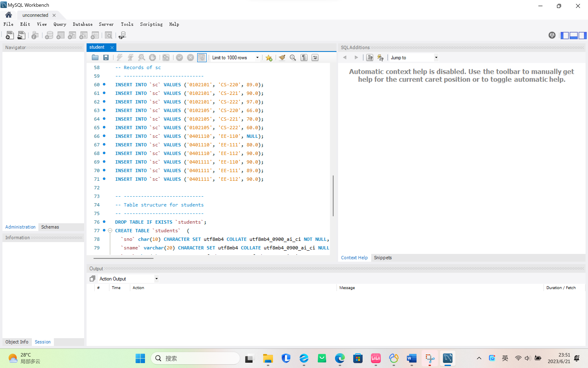Hide the left sidebar panel toggle
This screenshot has height=368, width=588.
click(565, 35)
